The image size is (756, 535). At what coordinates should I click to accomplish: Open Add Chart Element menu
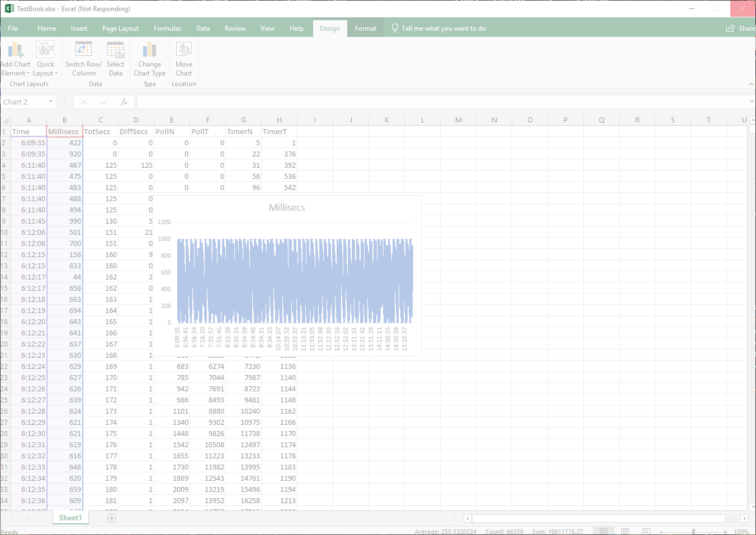[x=15, y=59]
